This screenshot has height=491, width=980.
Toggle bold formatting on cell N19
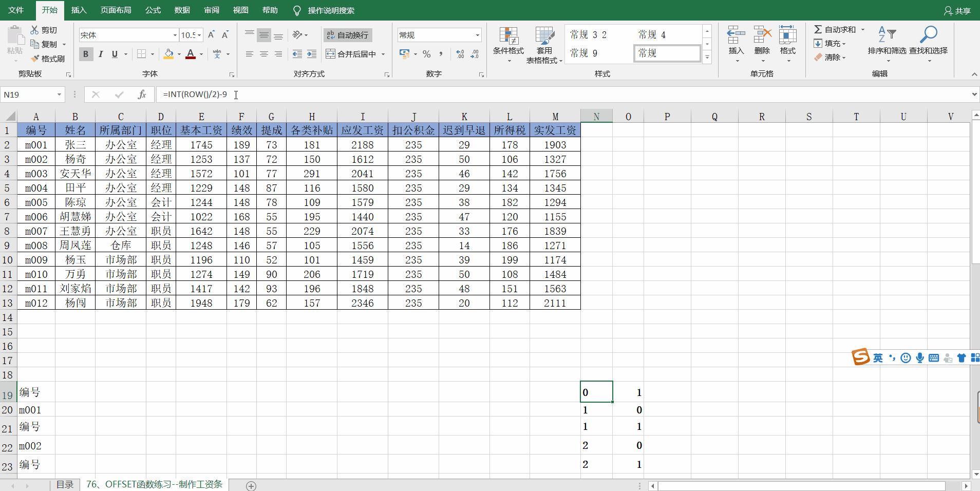(85, 53)
